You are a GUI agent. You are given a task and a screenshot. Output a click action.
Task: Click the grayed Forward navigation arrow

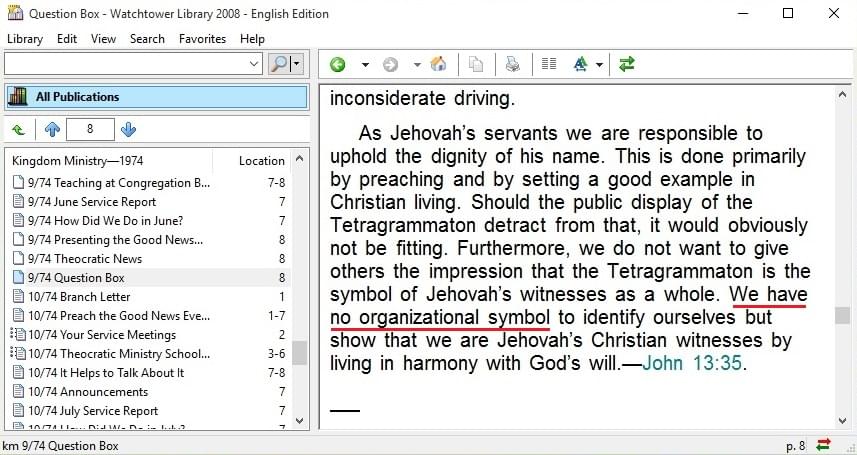click(390, 65)
